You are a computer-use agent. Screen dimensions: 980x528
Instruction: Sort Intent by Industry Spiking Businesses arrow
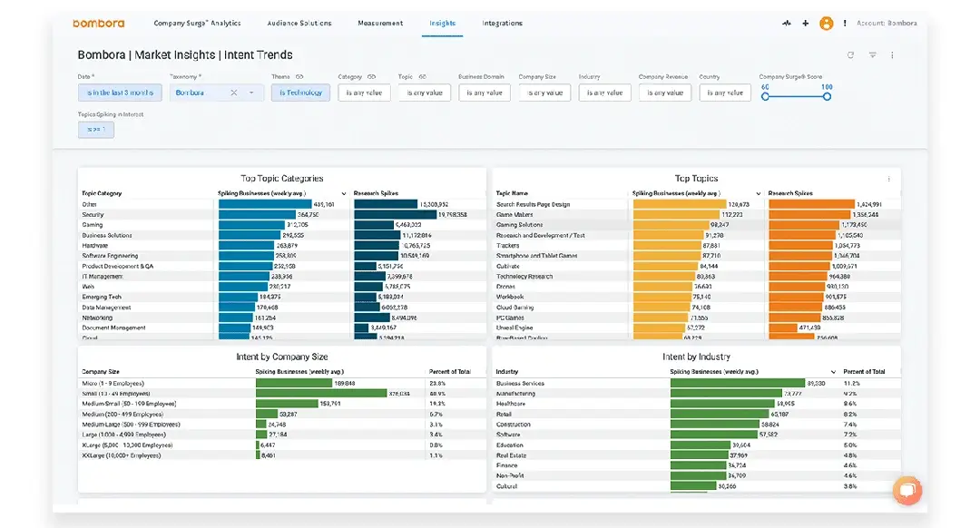click(833, 372)
